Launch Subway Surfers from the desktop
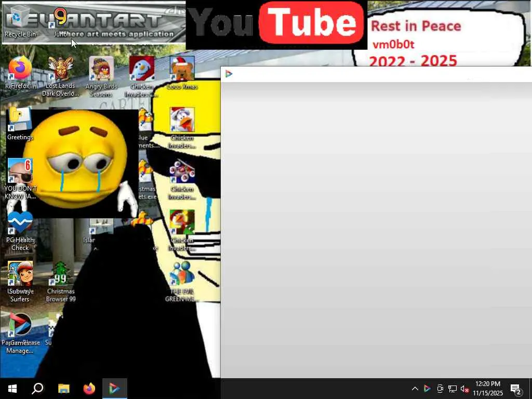Screen dimensions: 532x399 click(x=20, y=282)
